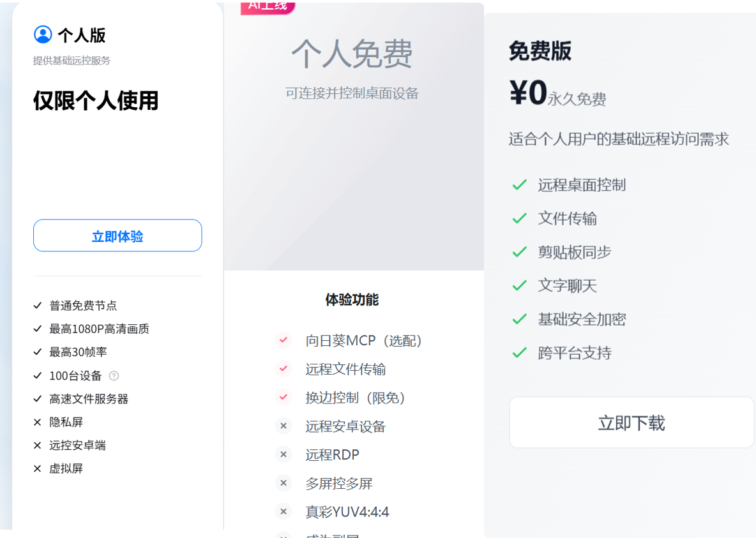Click the 免费版 plan title
Screen dimensions: 756x538
540,50
